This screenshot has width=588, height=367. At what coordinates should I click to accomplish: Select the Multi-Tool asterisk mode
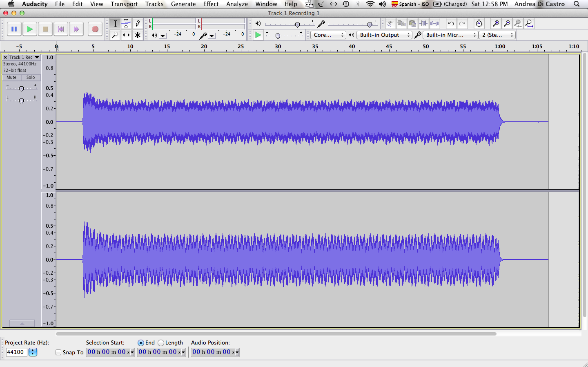coord(138,35)
